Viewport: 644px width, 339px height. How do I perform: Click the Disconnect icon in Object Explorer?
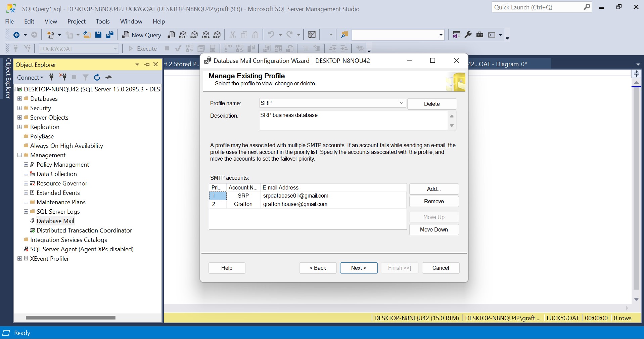coord(63,77)
